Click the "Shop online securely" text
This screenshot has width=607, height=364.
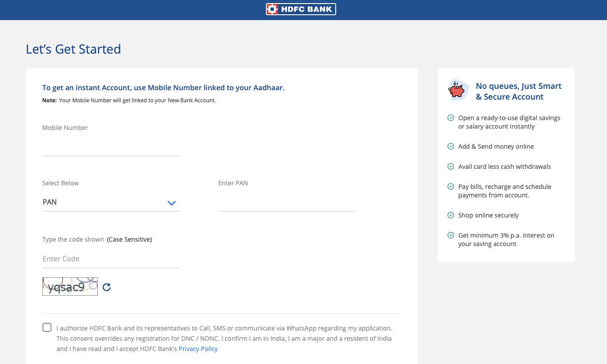click(489, 215)
